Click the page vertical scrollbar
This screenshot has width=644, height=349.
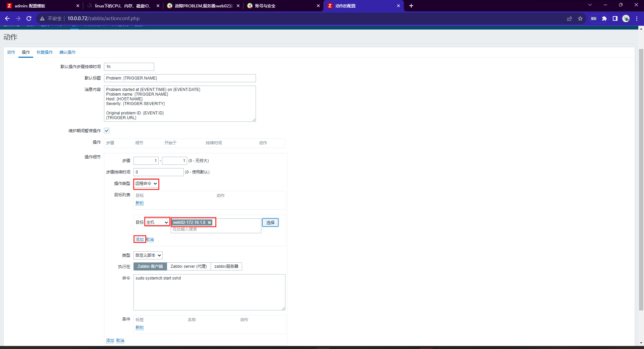641,180
